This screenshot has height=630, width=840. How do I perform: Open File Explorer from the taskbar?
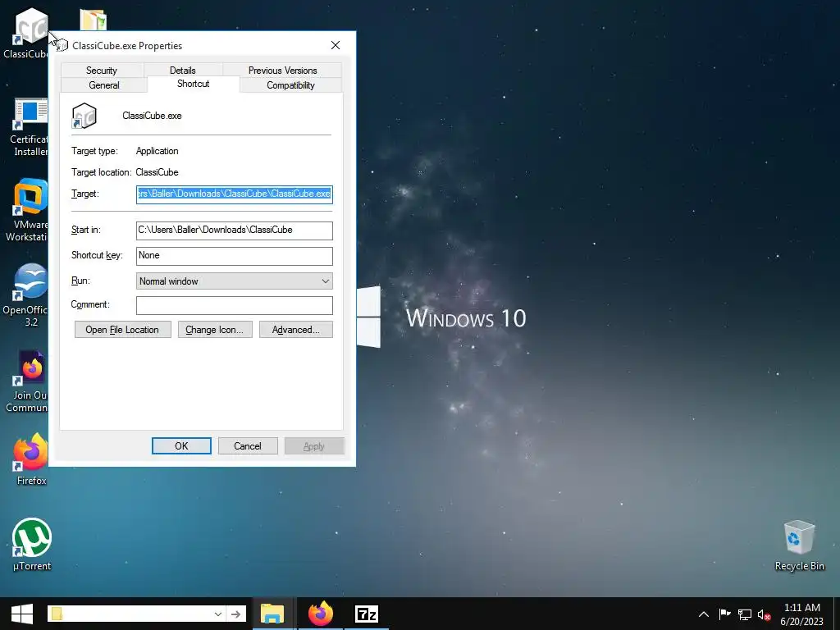click(272, 614)
